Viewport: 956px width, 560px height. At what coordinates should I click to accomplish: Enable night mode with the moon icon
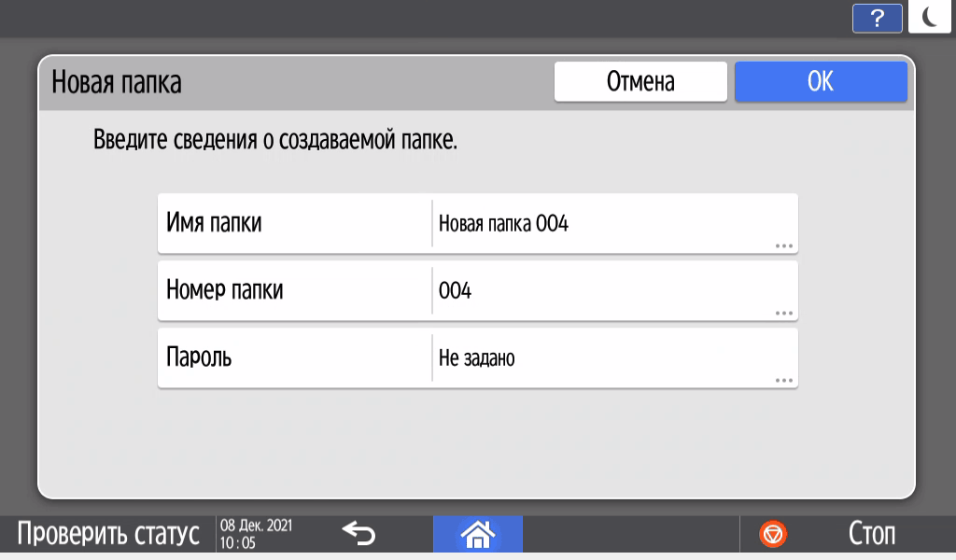(929, 18)
